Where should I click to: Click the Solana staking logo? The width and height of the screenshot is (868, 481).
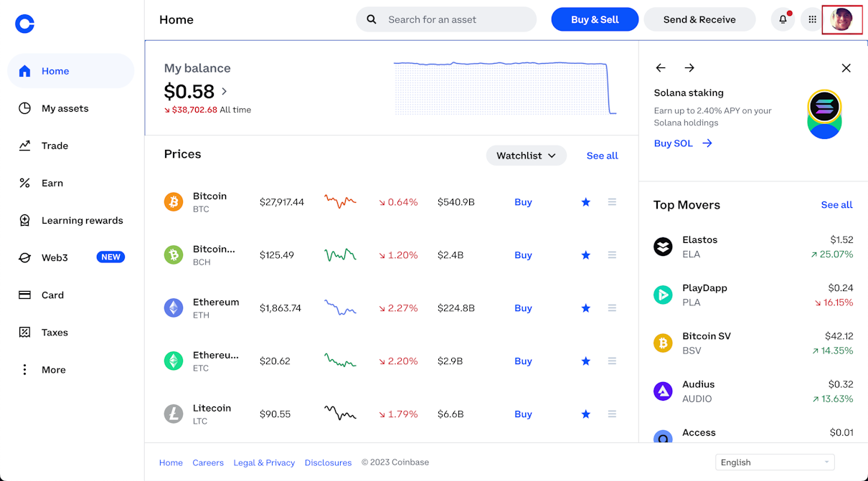tap(824, 114)
